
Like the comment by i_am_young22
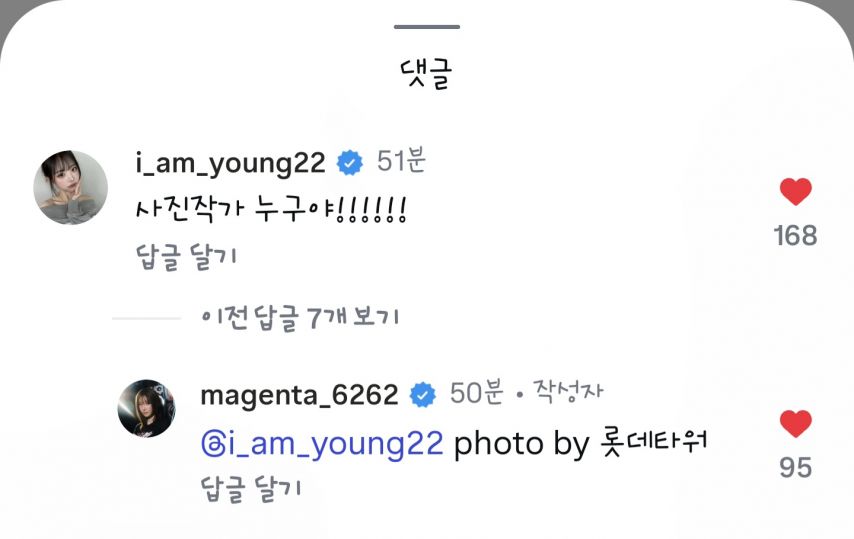point(795,192)
